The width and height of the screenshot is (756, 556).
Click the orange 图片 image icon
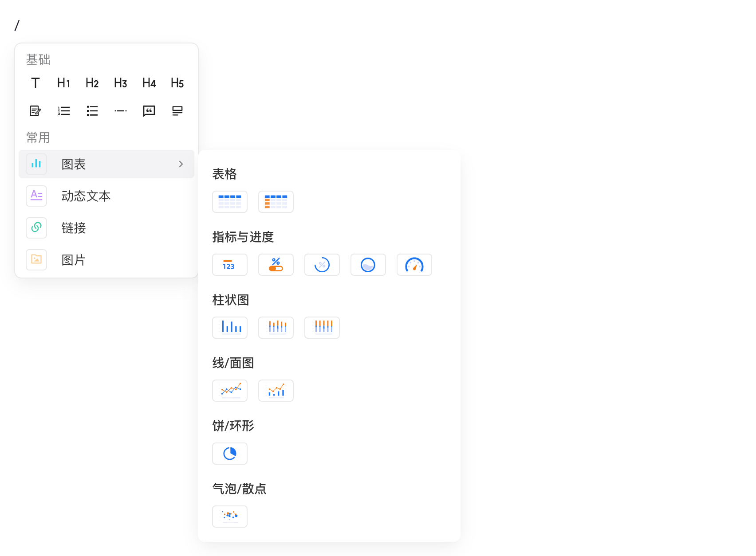click(36, 260)
